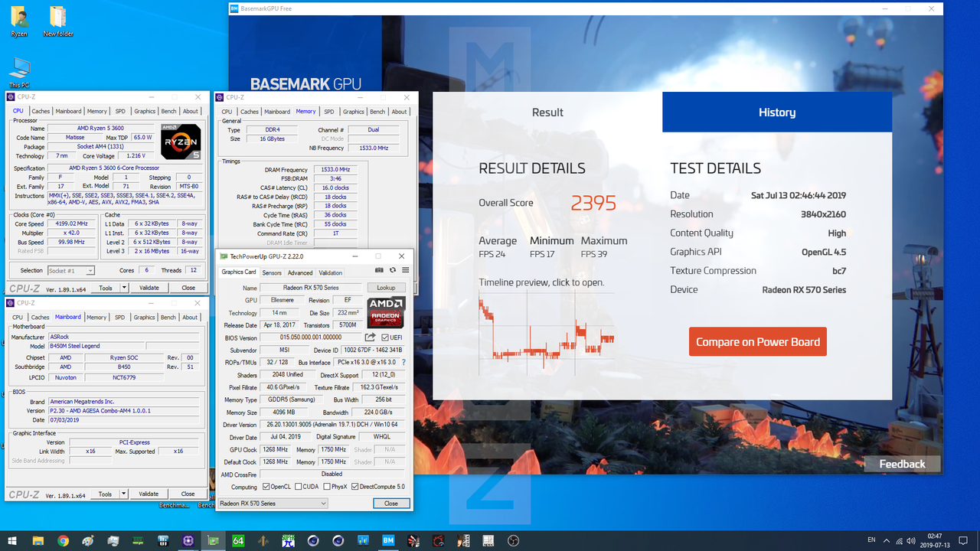Click the BIOS export share icon
The image size is (980, 551).
[x=370, y=337]
